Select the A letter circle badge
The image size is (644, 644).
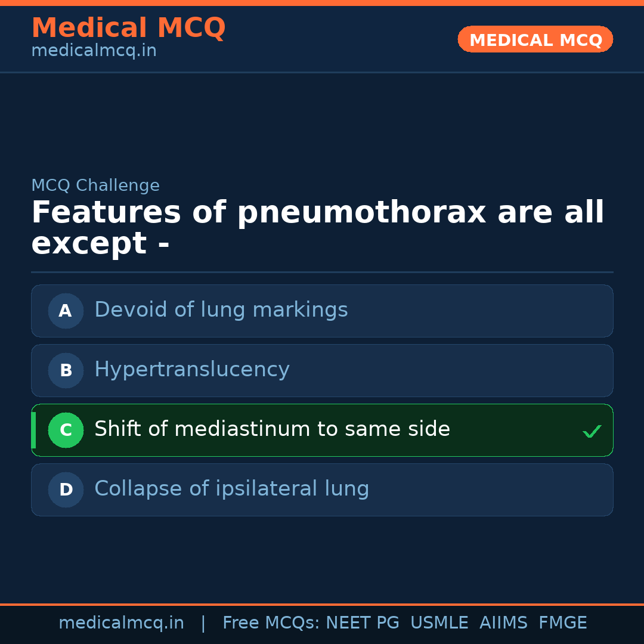click(66, 311)
